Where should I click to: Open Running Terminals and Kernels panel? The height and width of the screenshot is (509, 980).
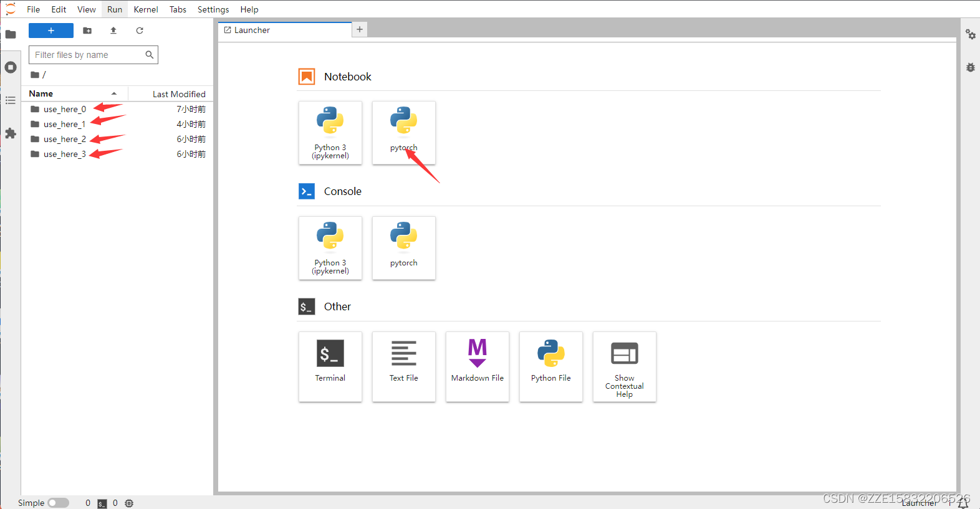[11, 67]
